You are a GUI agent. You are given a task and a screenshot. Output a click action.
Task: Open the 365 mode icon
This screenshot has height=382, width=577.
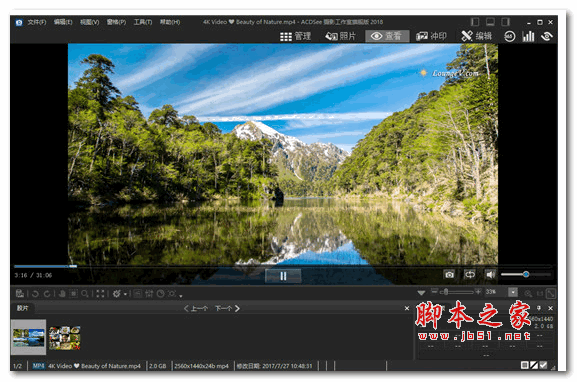coord(509,36)
